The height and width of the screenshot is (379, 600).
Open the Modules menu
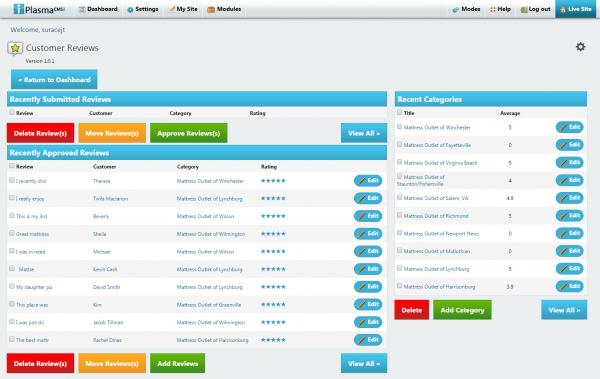click(224, 9)
